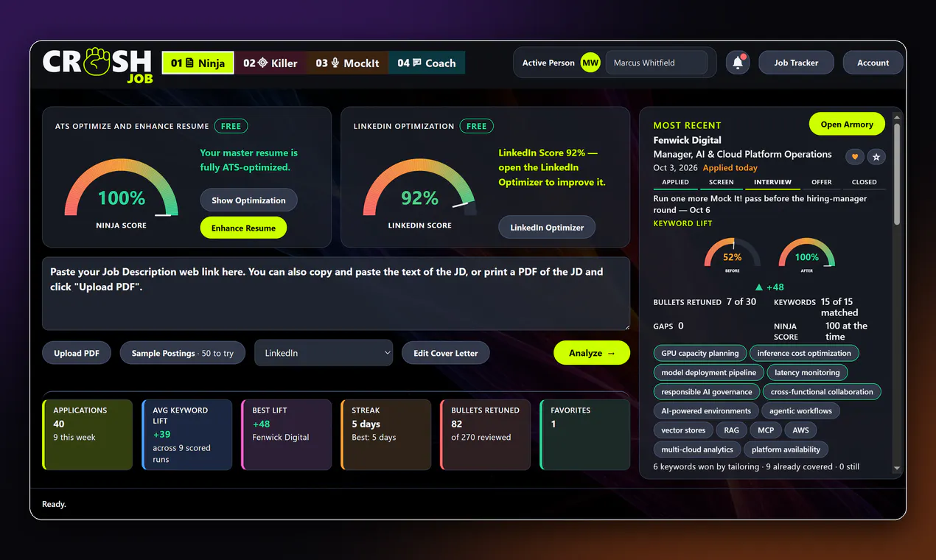Open the 04 Coach tab
The image size is (936, 560).
(427, 63)
